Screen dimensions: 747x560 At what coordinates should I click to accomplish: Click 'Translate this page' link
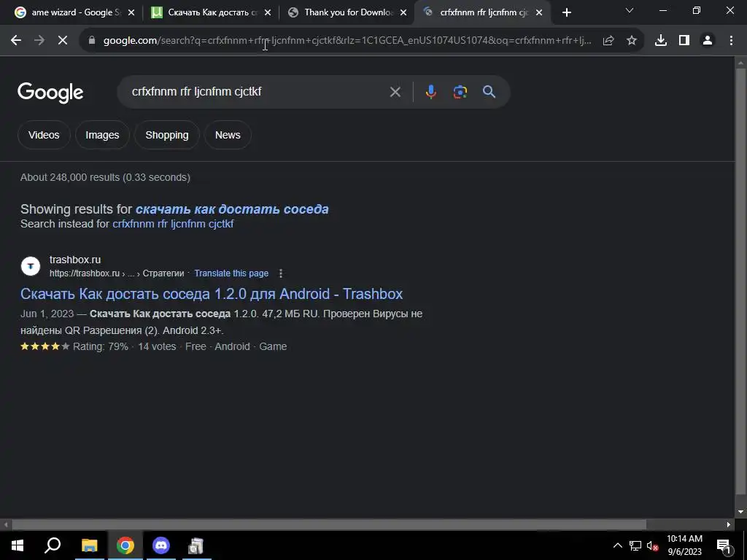click(x=231, y=273)
